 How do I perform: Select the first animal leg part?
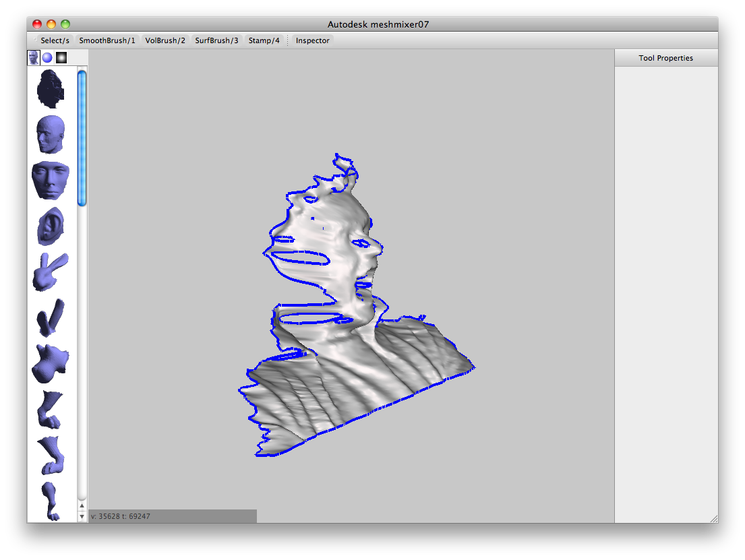(51, 410)
